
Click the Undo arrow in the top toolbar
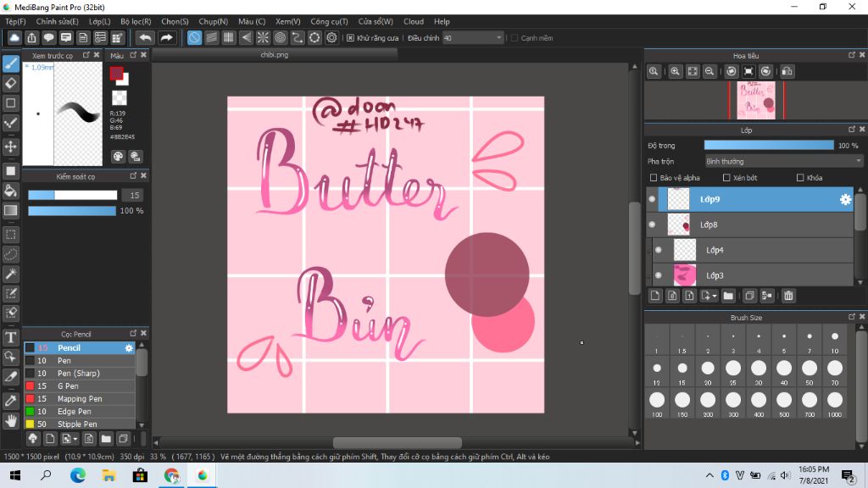[x=146, y=38]
